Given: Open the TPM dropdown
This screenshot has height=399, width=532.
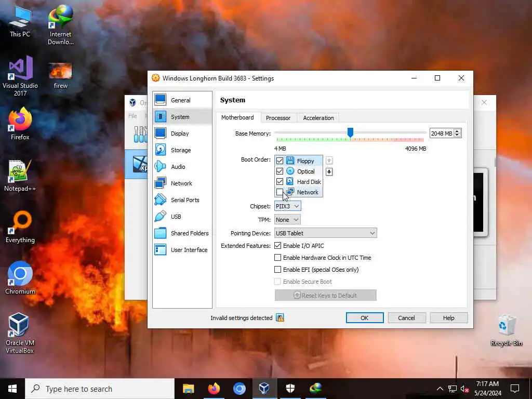Looking at the screenshot, I should tap(287, 220).
